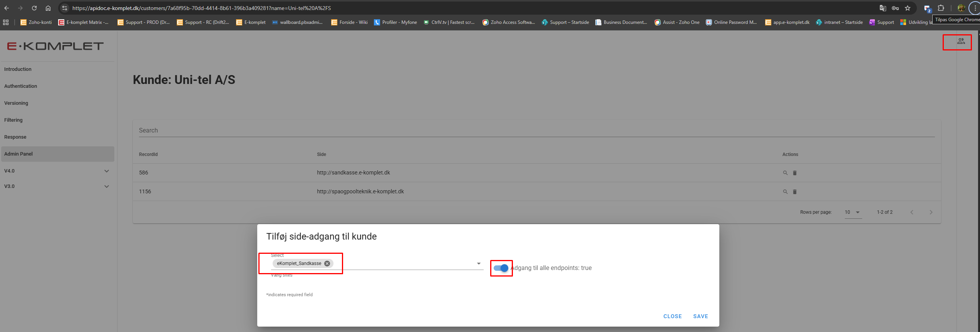Delete record 1156 using trash icon
Screen dimensions: 980x332
click(794, 192)
